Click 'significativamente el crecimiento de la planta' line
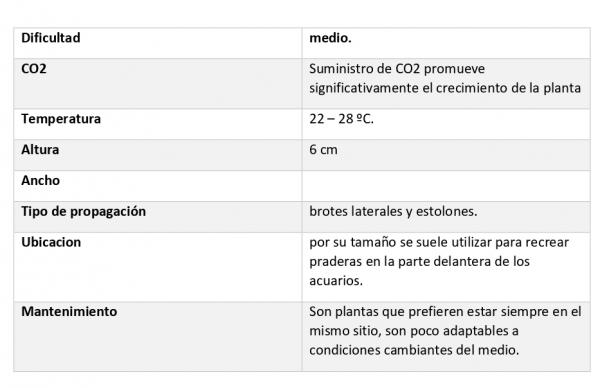The width and height of the screenshot is (600, 388). click(x=445, y=88)
